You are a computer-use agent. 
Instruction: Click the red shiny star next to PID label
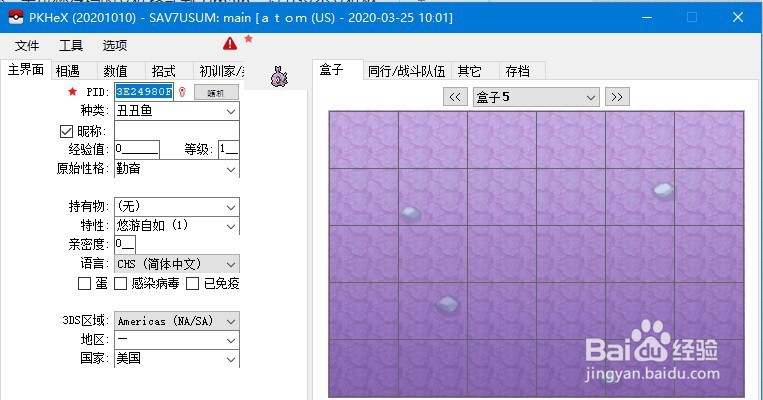(x=73, y=91)
